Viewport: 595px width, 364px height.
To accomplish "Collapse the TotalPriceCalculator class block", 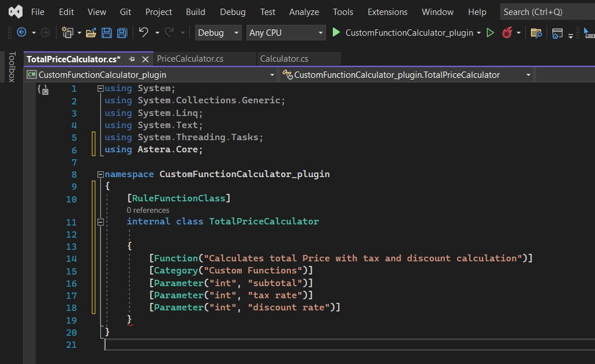I will 100,222.
